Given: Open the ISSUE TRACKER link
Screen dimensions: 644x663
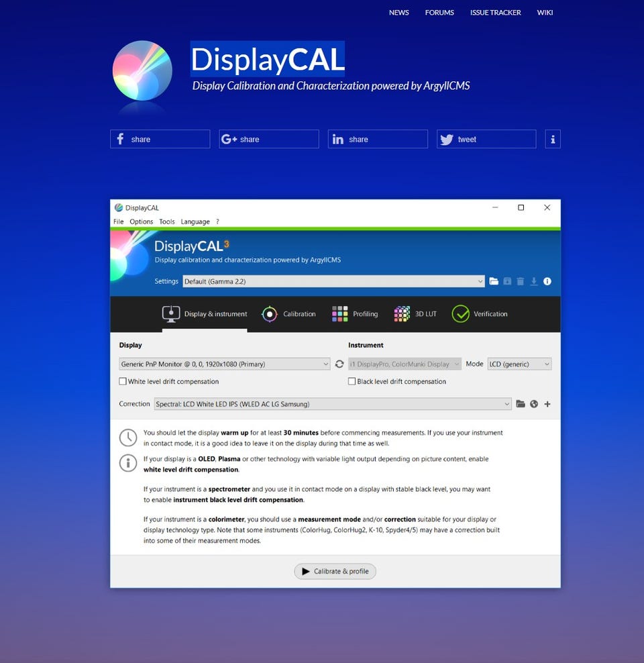Looking at the screenshot, I should [x=495, y=13].
